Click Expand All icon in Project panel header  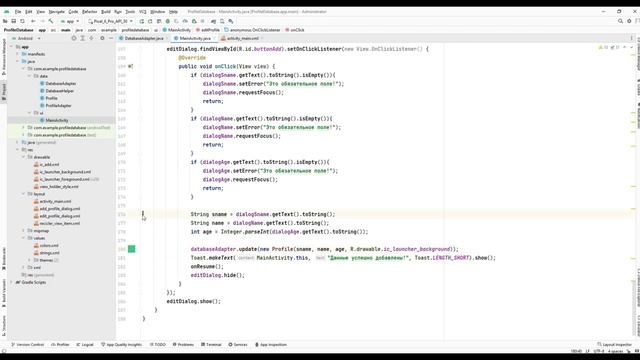[82, 38]
